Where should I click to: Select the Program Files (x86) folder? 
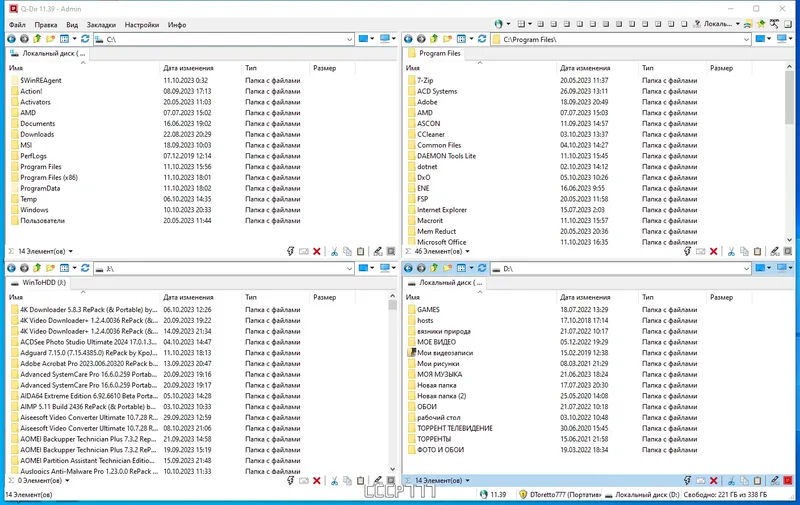pos(49,178)
